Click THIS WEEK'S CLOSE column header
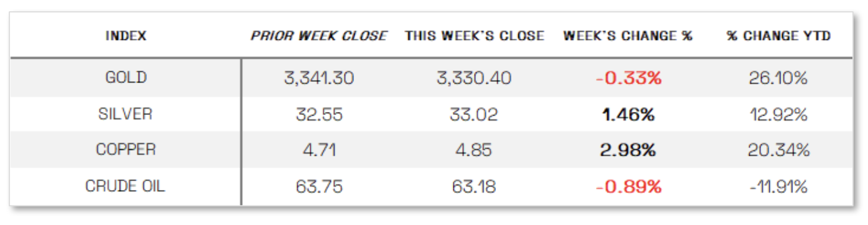 tap(475, 36)
